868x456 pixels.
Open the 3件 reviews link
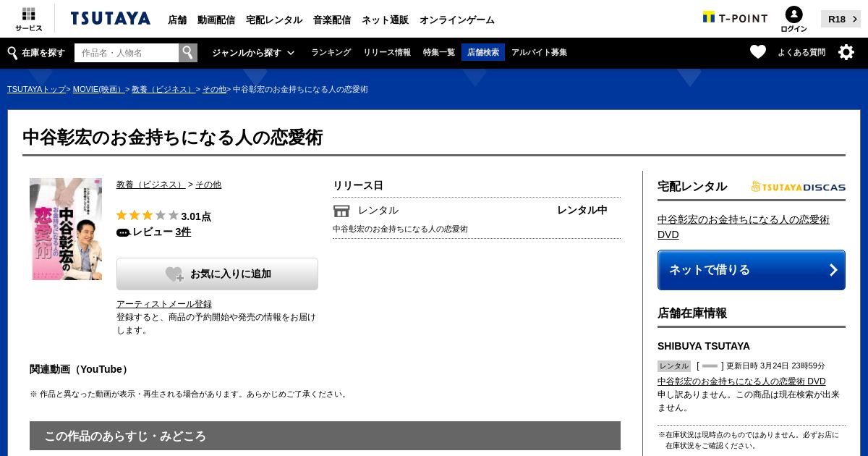(x=183, y=232)
